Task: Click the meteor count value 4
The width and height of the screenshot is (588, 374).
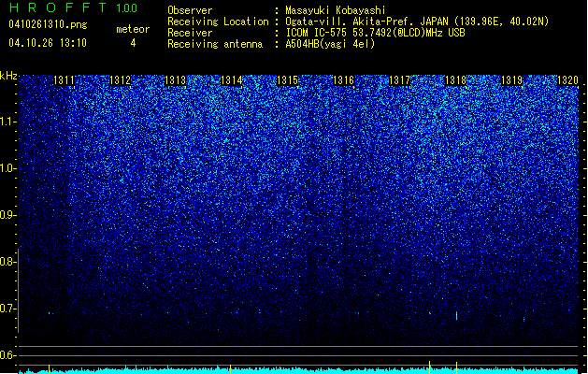Action: point(133,43)
